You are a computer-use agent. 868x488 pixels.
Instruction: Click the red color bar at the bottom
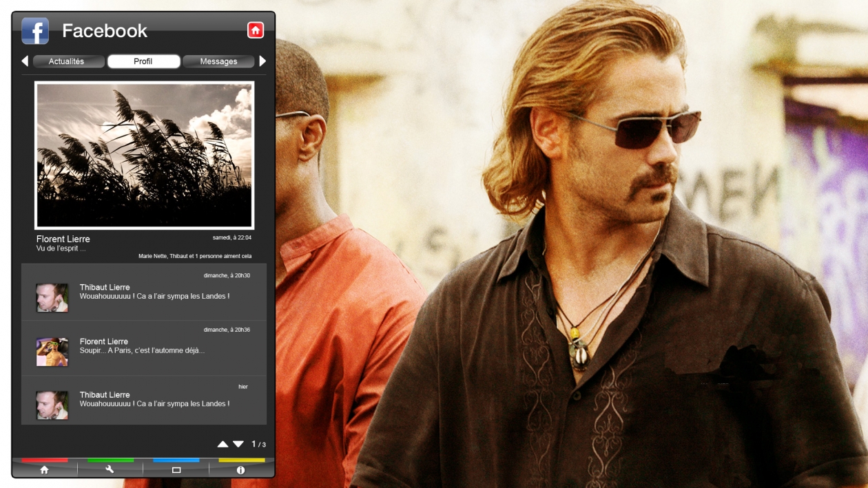45,460
